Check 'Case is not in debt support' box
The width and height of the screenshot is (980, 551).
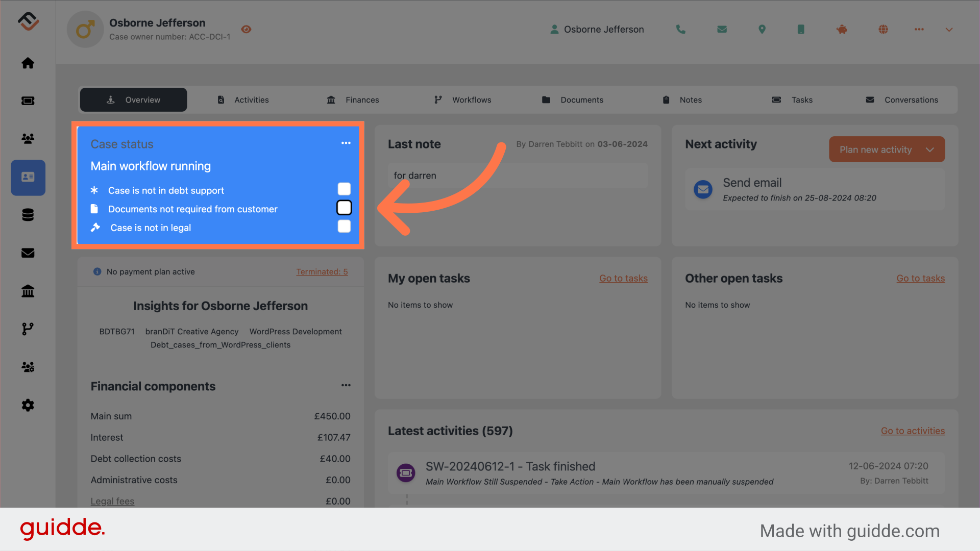click(x=344, y=189)
